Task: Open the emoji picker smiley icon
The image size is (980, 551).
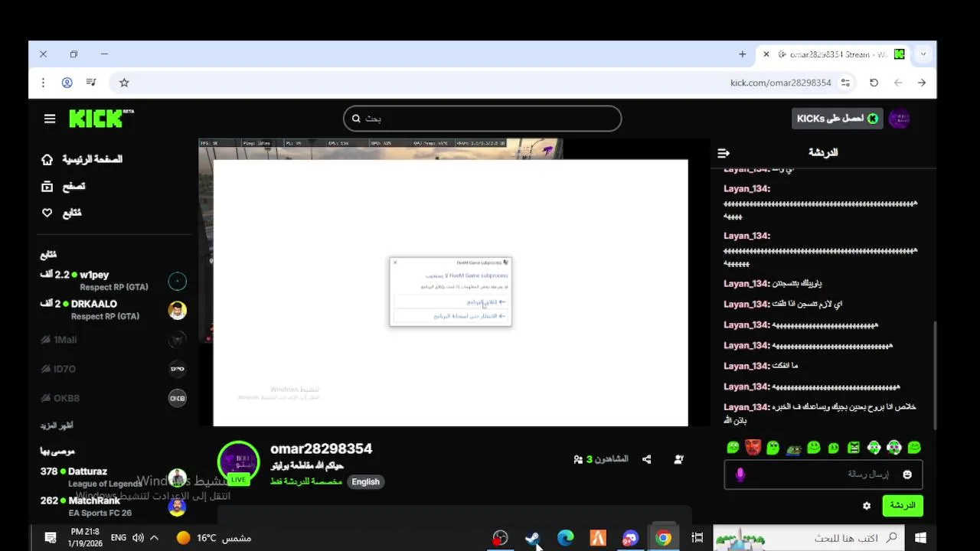Action: [x=907, y=474]
